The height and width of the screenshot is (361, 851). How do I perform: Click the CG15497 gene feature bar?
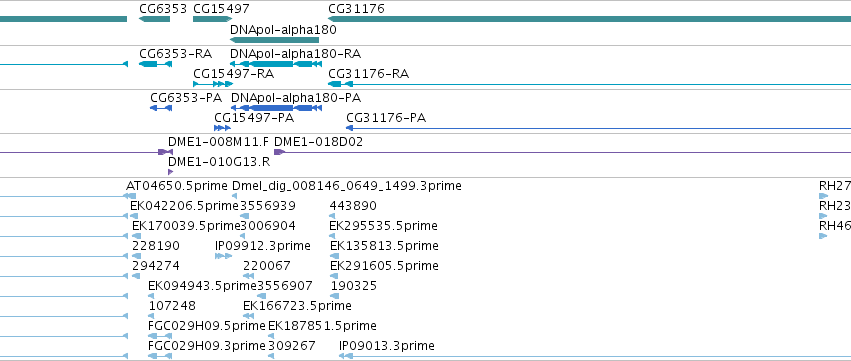tap(213, 20)
